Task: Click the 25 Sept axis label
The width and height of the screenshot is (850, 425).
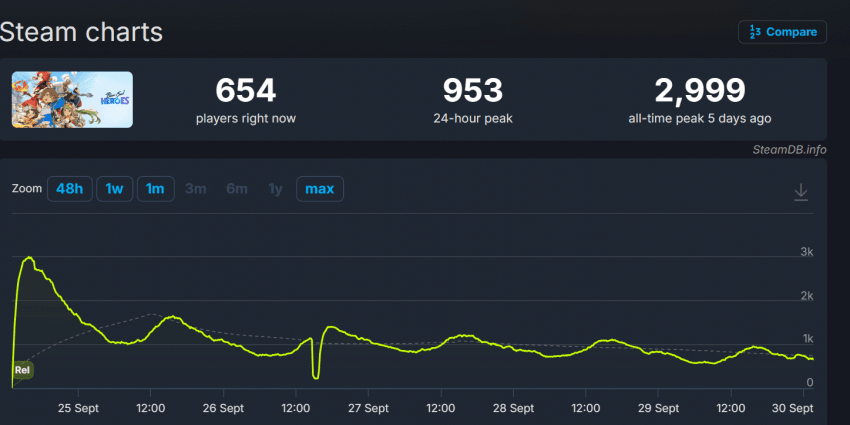Action: coord(78,408)
